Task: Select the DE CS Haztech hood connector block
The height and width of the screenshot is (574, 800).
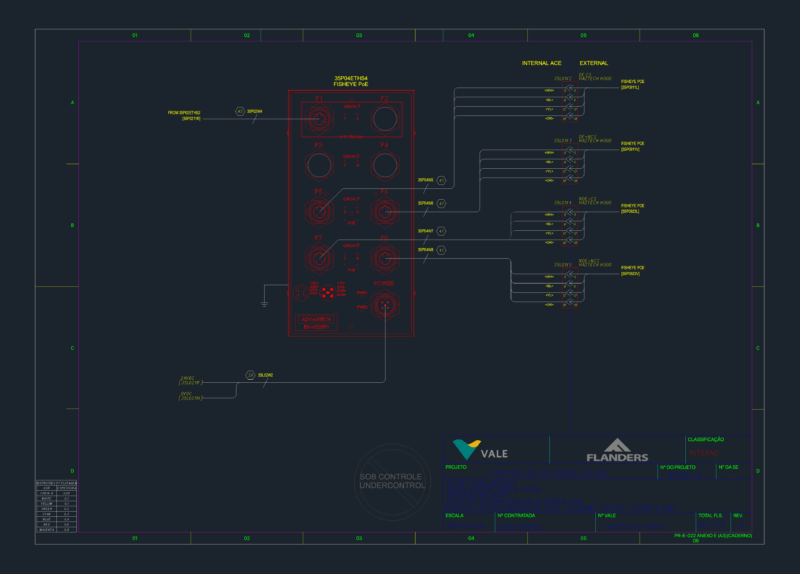Action: point(569,102)
